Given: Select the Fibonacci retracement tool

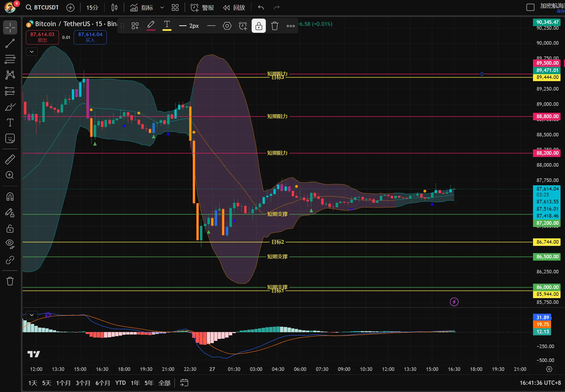Looking at the screenshot, I should (10, 59).
